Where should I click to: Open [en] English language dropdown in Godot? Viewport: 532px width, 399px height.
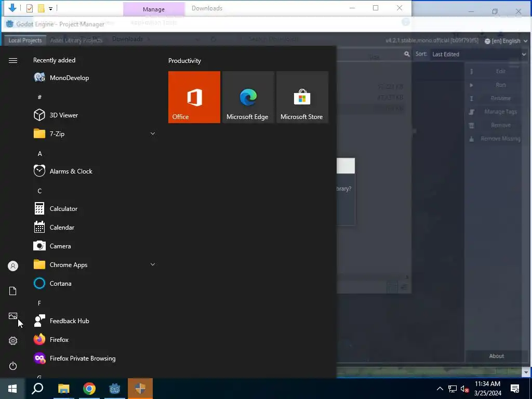pyautogui.click(x=506, y=41)
